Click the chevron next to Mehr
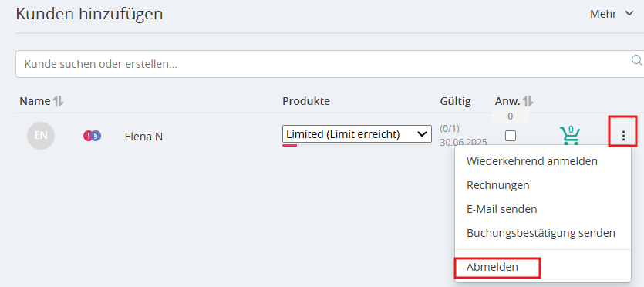 coord(629,14)
